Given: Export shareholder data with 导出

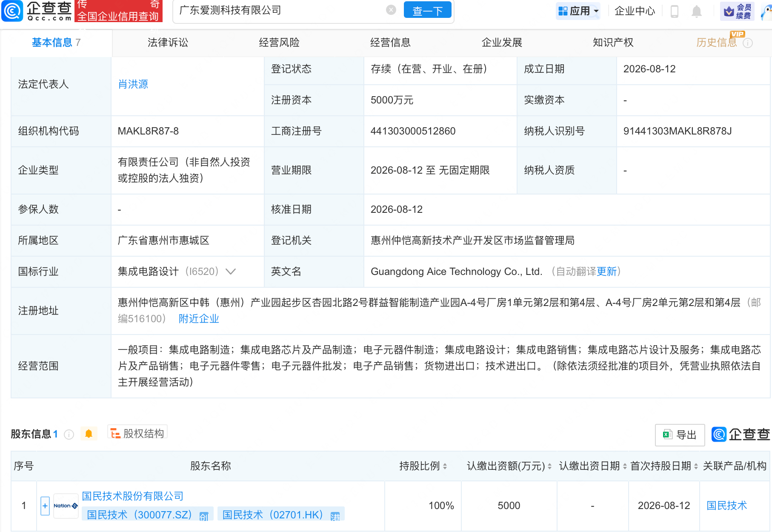Looking at the screenshot, I should pos(680,435).
